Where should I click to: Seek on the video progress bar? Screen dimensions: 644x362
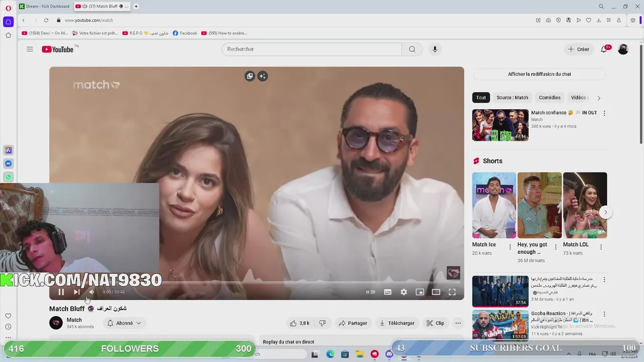[257, 283]
